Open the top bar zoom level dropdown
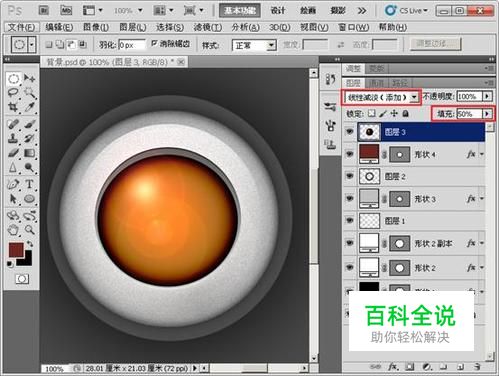 coord(140,11)
